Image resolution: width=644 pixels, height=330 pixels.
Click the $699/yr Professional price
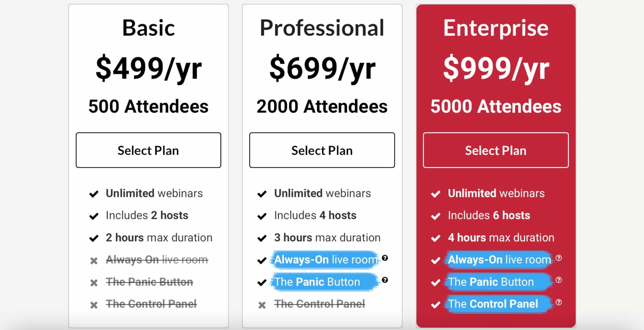[x=322, y=68]
